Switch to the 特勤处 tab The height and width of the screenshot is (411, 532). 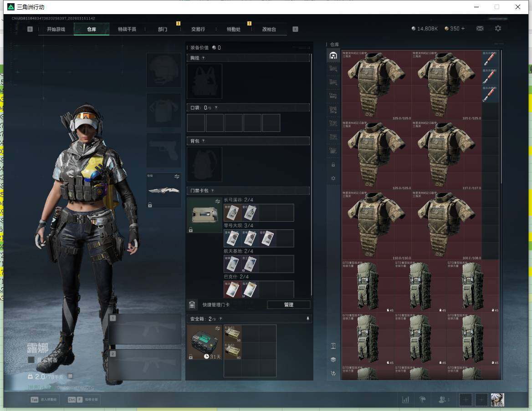coord(233,29)
